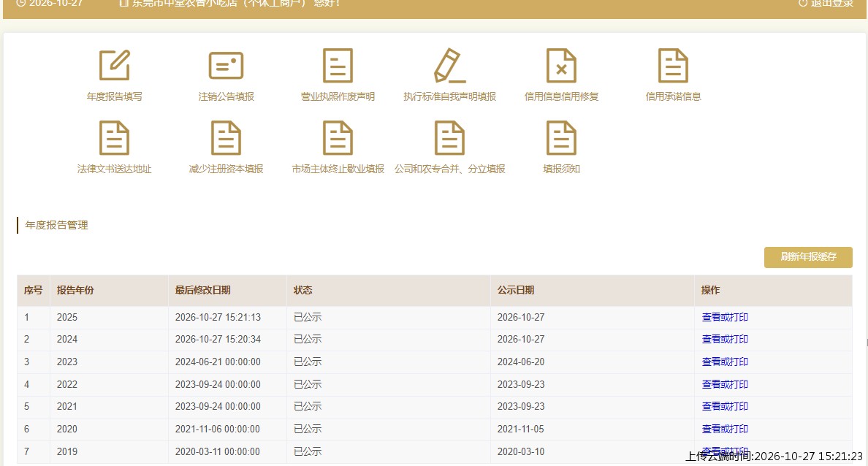The width and height of the screenshot is (868, 466).
Task: Click 查看或打印 in the 2021 row
Action: tap(725, 406)
